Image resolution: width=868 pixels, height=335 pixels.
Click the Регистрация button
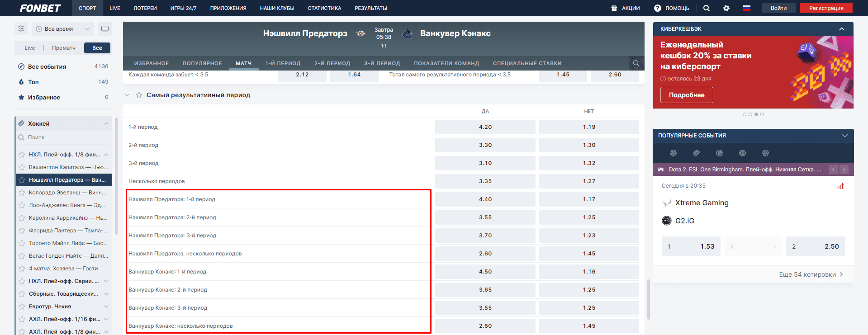(x=826, y=8)
